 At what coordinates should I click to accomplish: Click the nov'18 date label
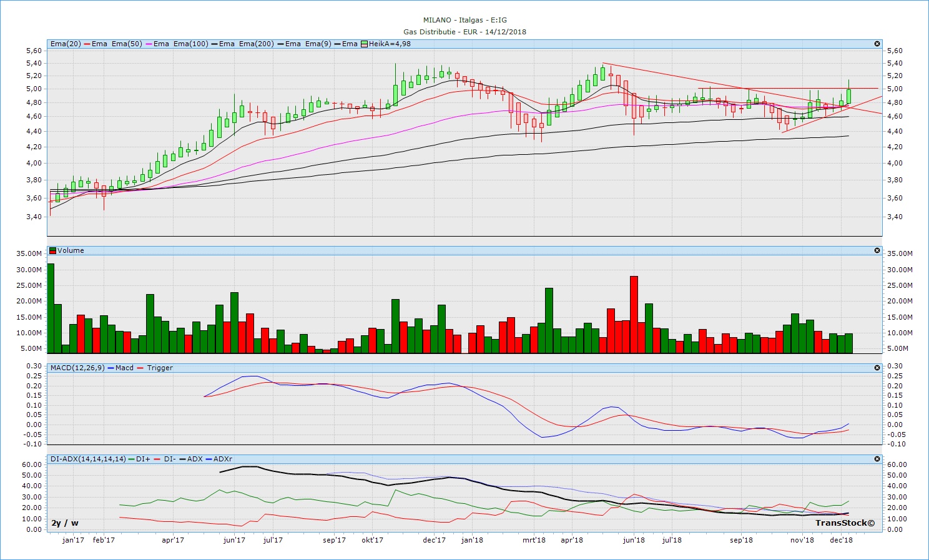pyautogui.click(x=802, y=540)
